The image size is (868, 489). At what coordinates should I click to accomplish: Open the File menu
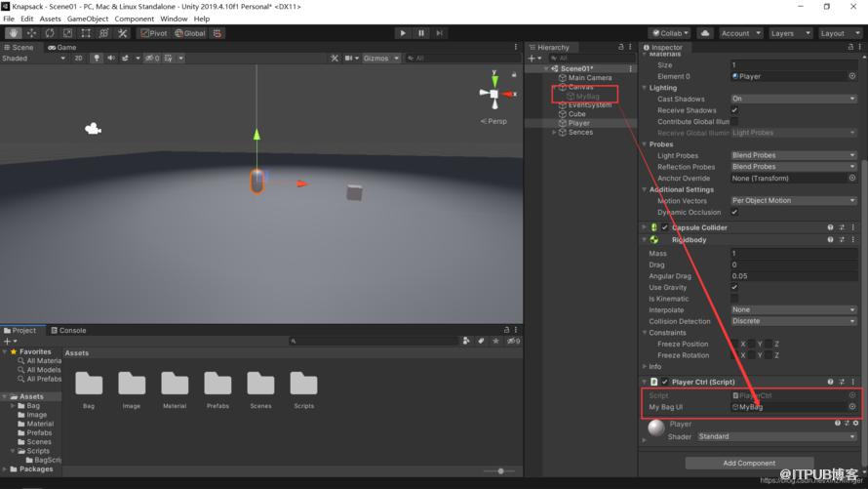point(9,19)
